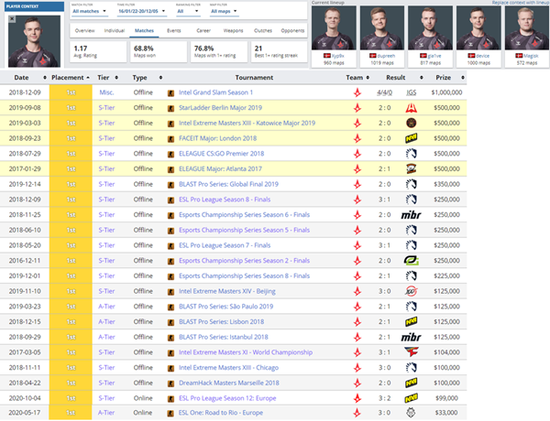The width and height of the screenshot is (550, 421).
Task: Click Virtus.pro logo in ELEAGUE Major Atlanta row
Action: (x=411, y=169)
